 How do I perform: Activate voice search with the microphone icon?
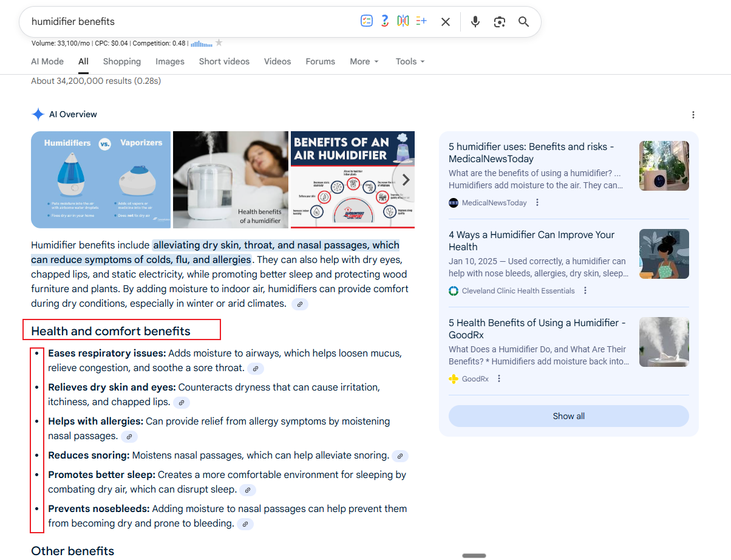475,21
